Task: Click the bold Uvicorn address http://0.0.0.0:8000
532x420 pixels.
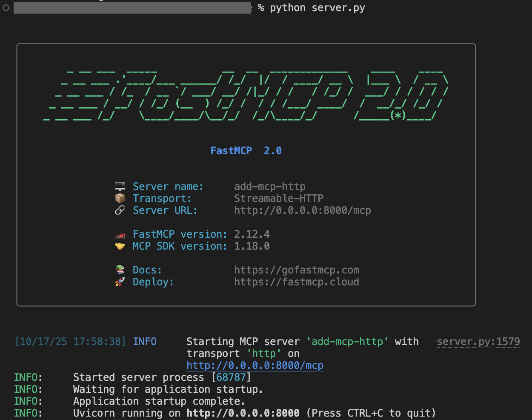Action: click(243, 413)
